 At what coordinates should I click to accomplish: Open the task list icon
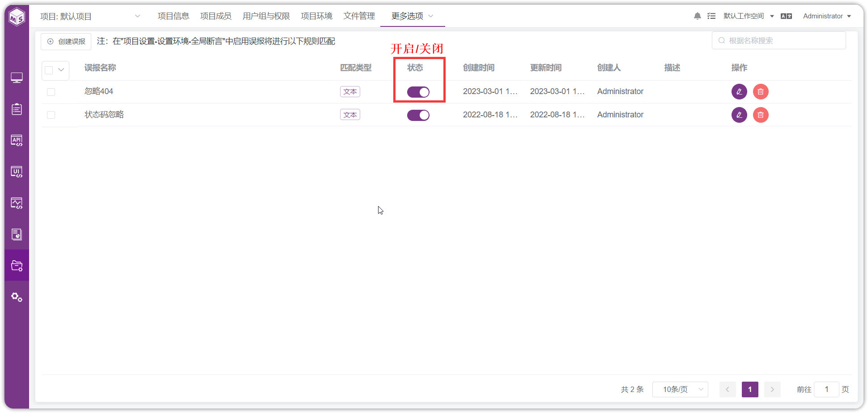[x=711, y=16]
